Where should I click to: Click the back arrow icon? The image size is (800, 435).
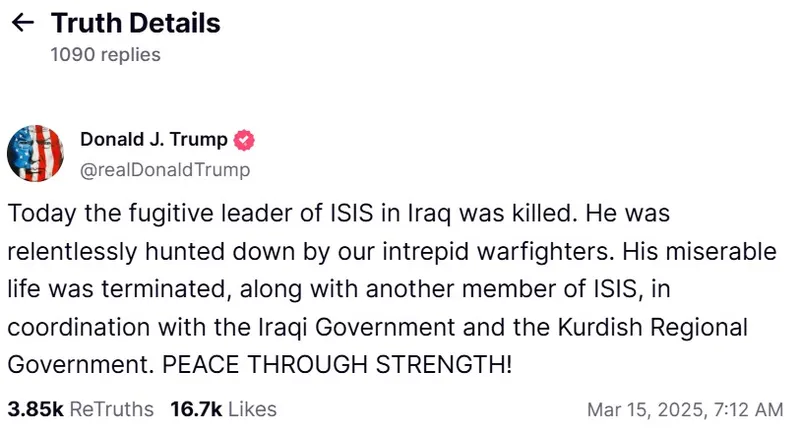pyautogui.click(x=22, y=23)
